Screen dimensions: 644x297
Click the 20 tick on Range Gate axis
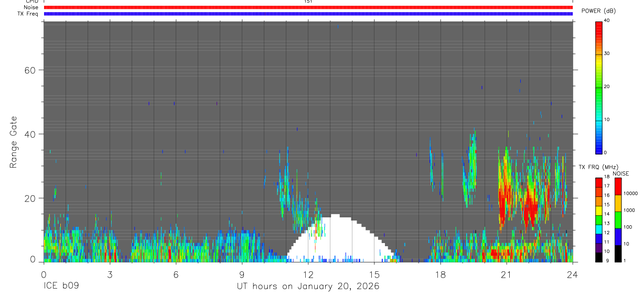point(31,198)
